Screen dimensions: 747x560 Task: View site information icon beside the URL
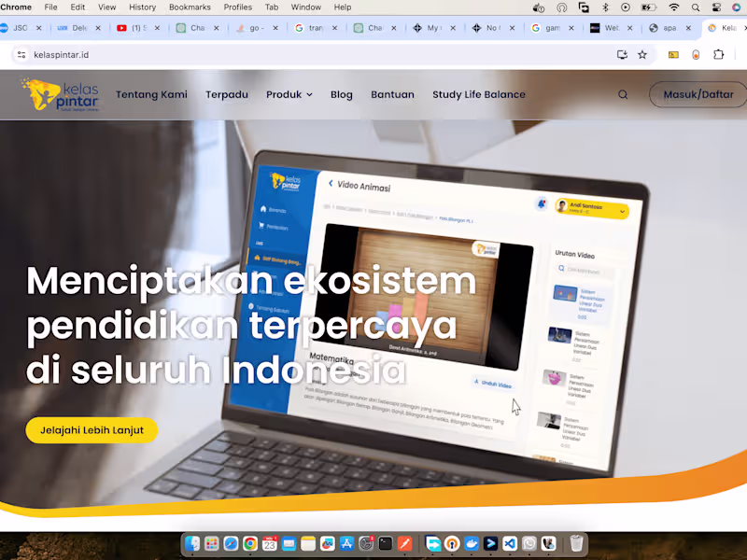pyautogui.click(x=21, y=55)
